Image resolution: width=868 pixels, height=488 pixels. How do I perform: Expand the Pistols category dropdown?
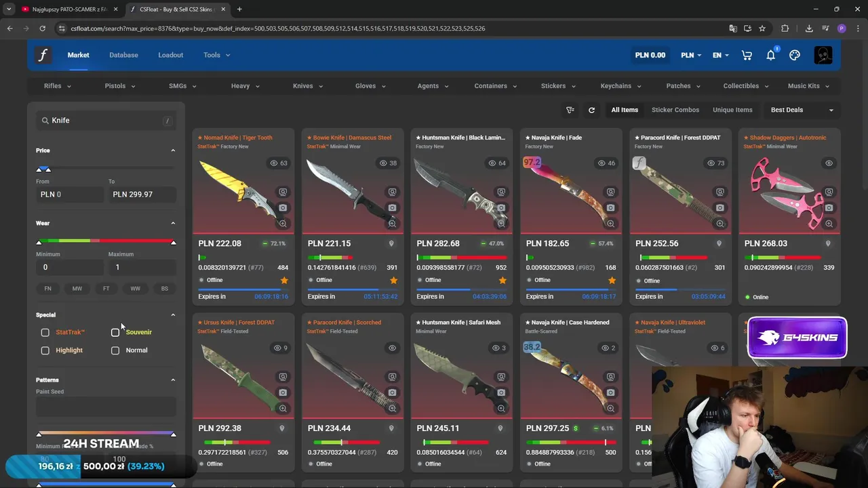pyautogui.click(x=120, y=86)
